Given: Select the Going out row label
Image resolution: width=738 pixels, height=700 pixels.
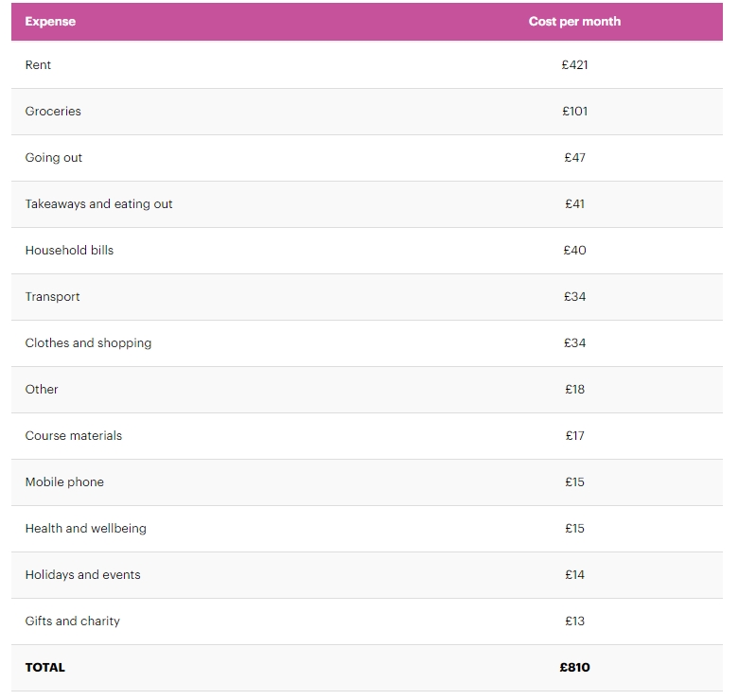Looking at the screenshot, I should (54, 158).
